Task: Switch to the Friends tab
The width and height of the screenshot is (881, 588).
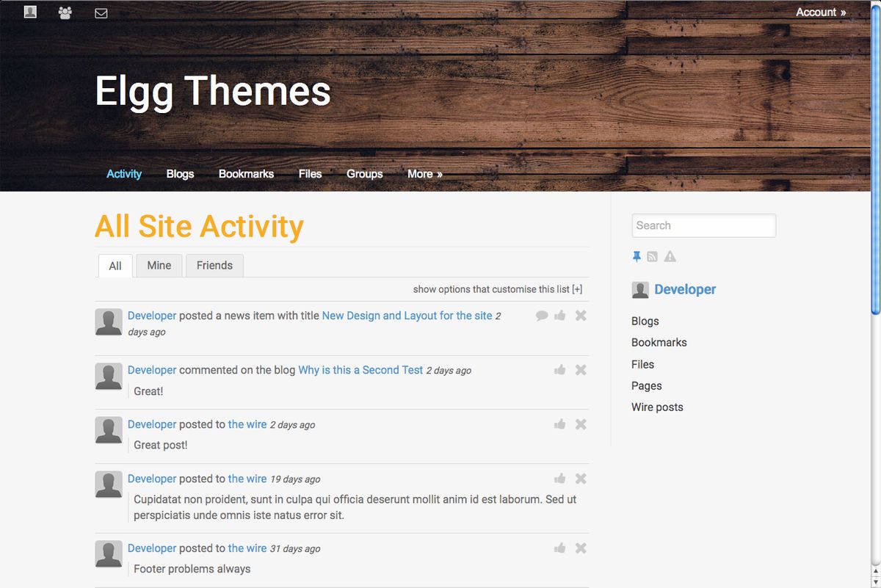Action: tap(214, 266)
